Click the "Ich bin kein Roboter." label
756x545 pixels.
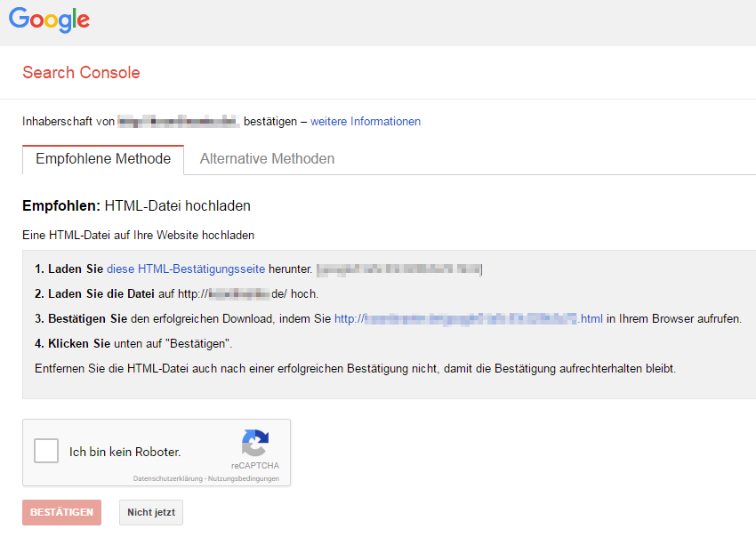coord(125,452)
